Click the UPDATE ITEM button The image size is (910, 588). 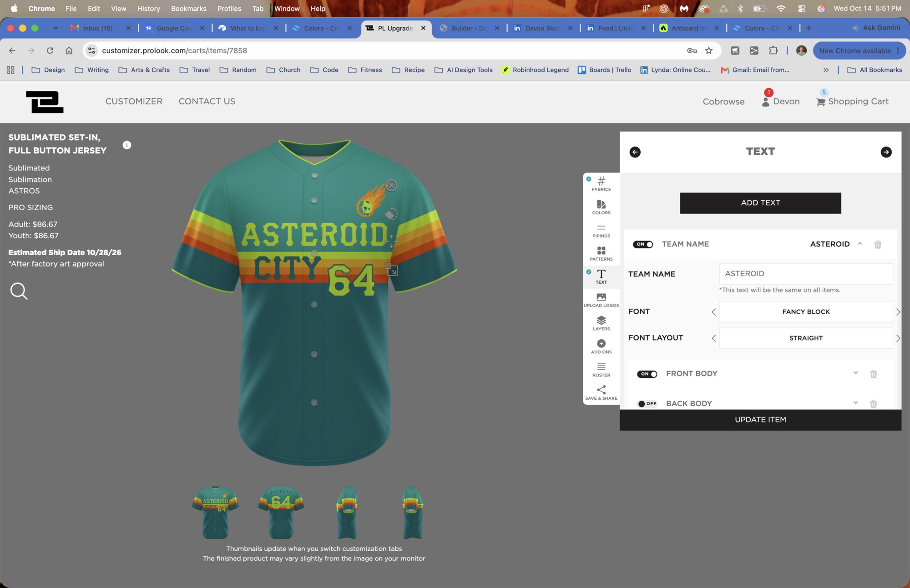[760, 420]
